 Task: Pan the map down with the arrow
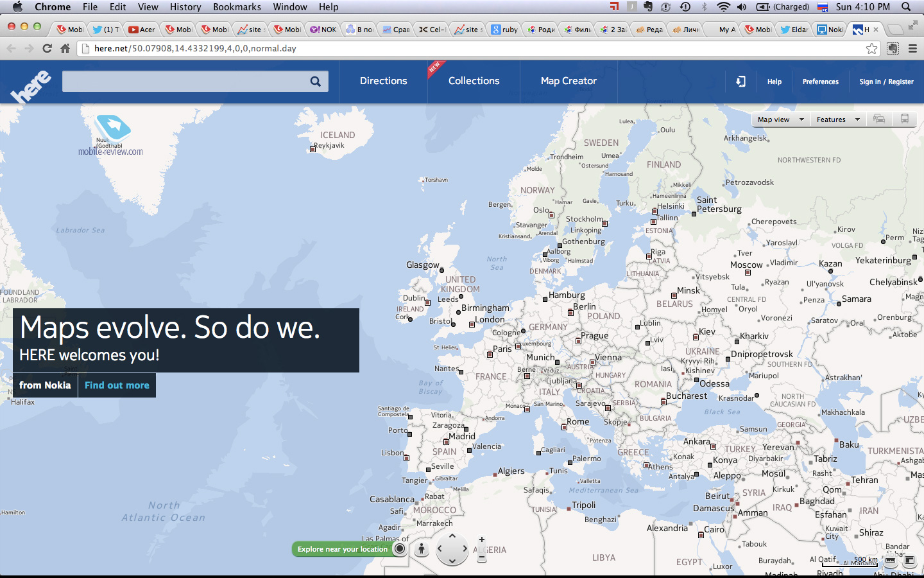[452, 561]
